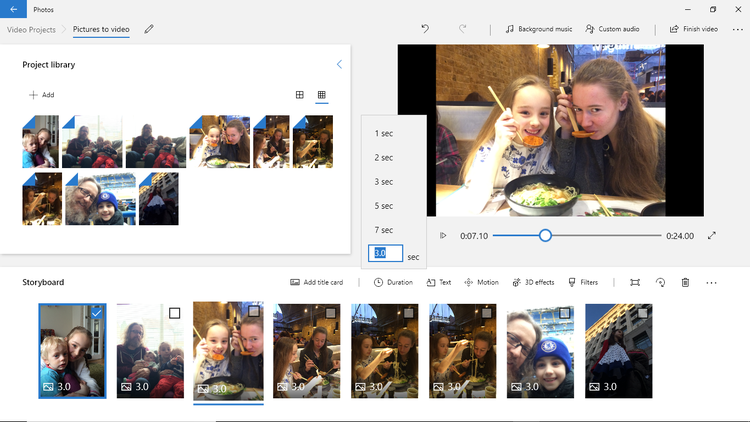The height and width of the screenshot is (422, 750).
Task: Select the last storyboard clip of building
Action: (618, 351)
